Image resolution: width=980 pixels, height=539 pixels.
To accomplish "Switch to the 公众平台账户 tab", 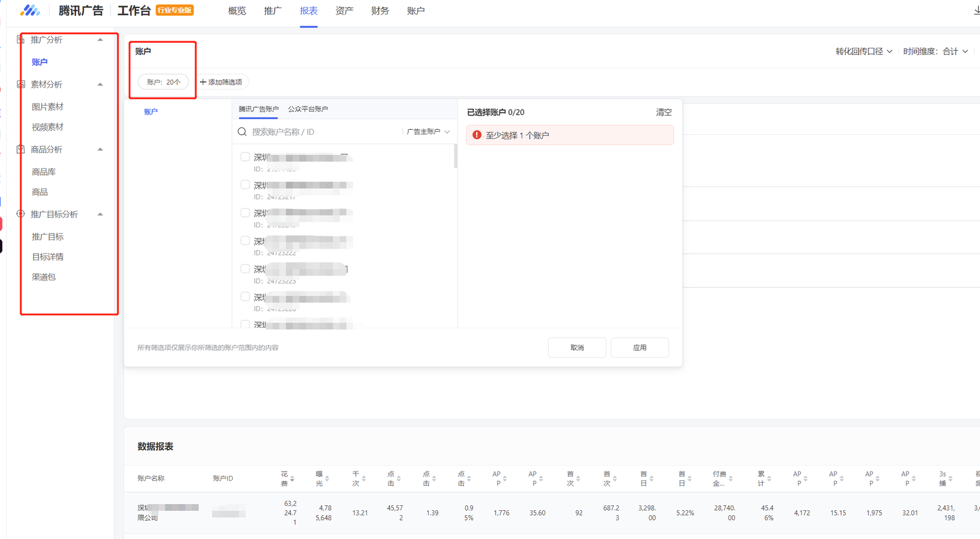I will coord(307,109).
